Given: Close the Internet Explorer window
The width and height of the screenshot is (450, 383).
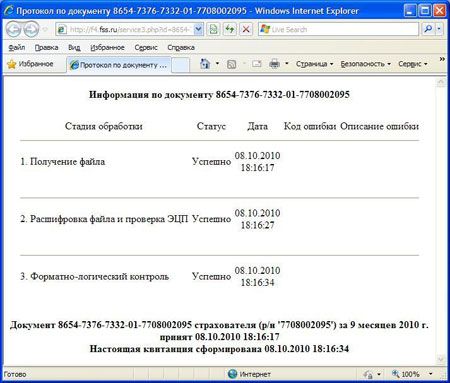Looking at the screenshot, I should 439,11.
